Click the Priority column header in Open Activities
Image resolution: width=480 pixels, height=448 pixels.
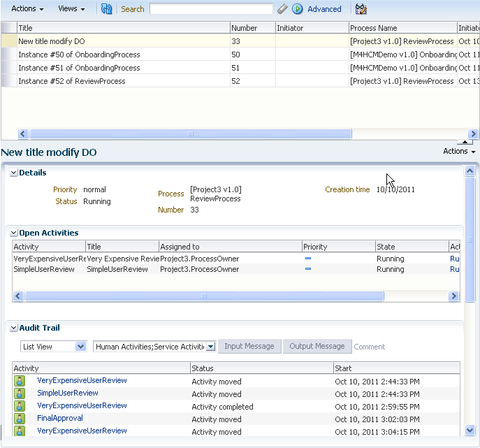click(339, 247)
